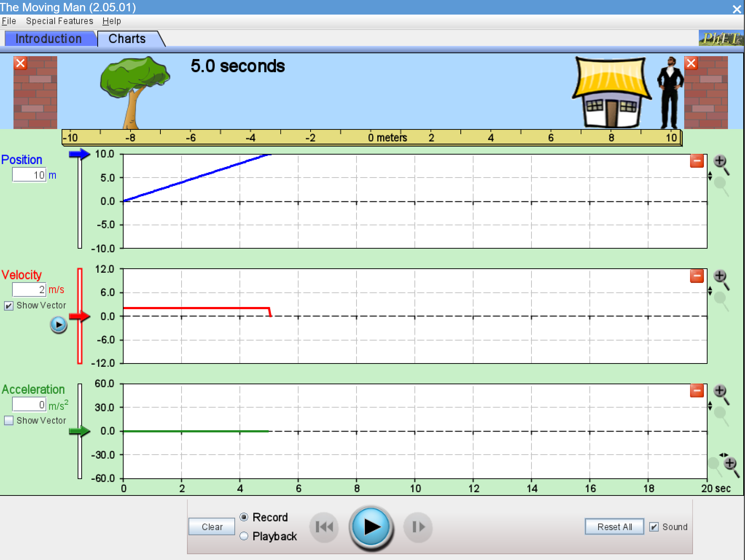Remove the left brick wall with its X
This screenshot has width=748, height=560.
tap(20, 63)
